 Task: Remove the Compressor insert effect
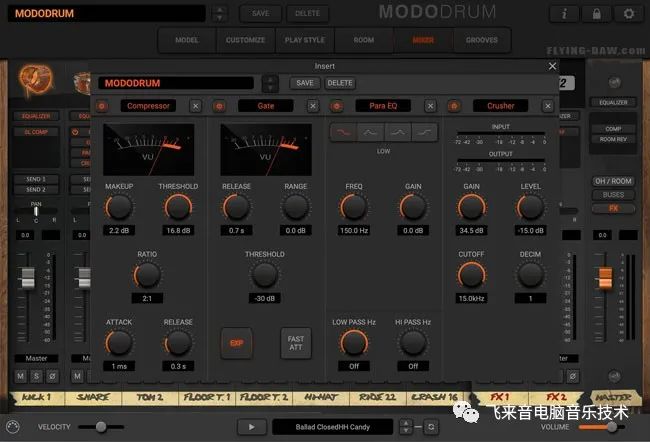click(x=196, y=106)
